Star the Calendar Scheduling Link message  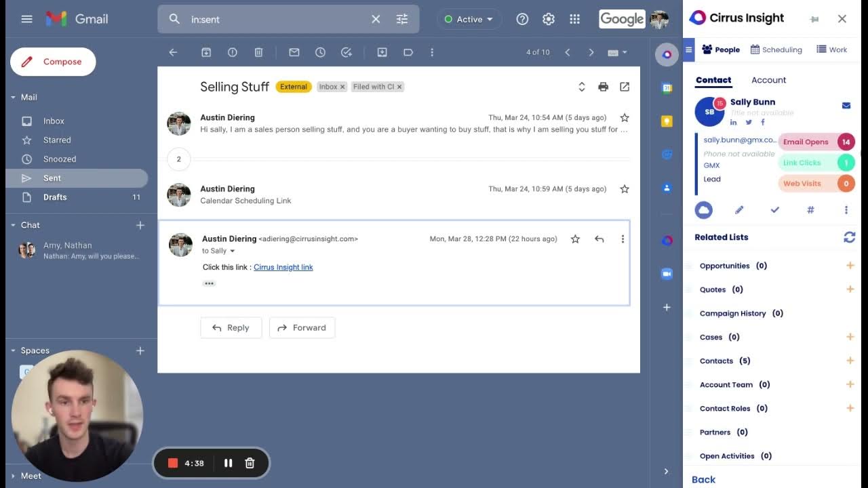coord(625,189)
